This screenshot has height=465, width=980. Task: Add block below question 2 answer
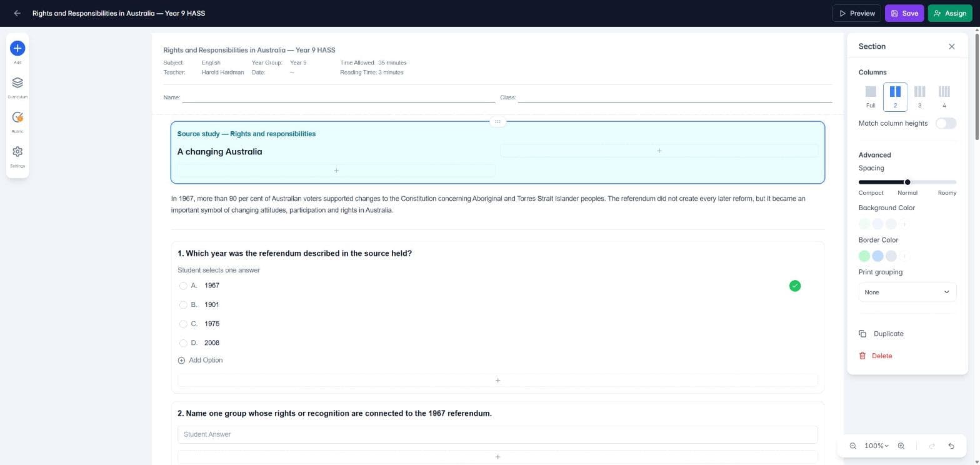(x=497, y=457)
